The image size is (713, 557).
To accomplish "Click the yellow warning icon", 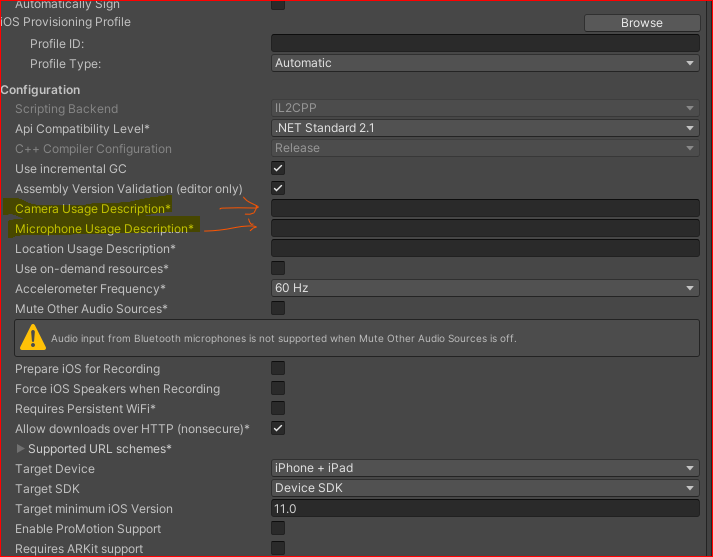I will tap(34, 337).
